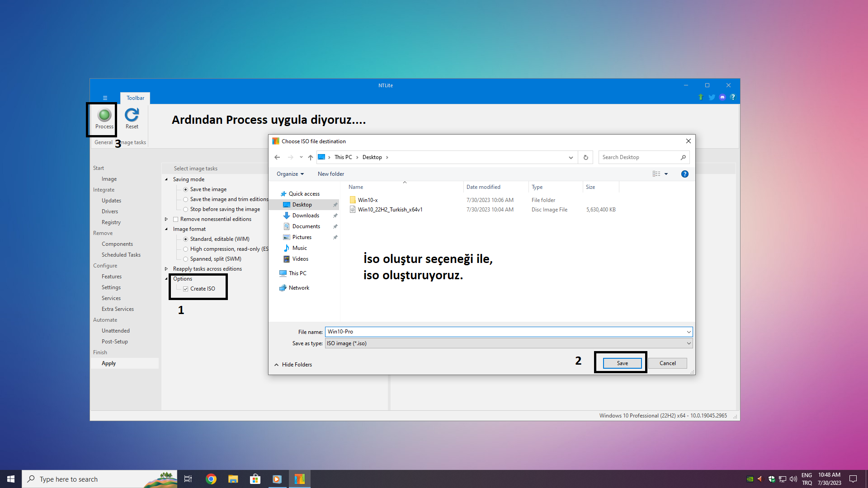868x488 pixels.
Task: Open the dialog's blue help icon
Action: pyautogui.click(x=684, y=174)
